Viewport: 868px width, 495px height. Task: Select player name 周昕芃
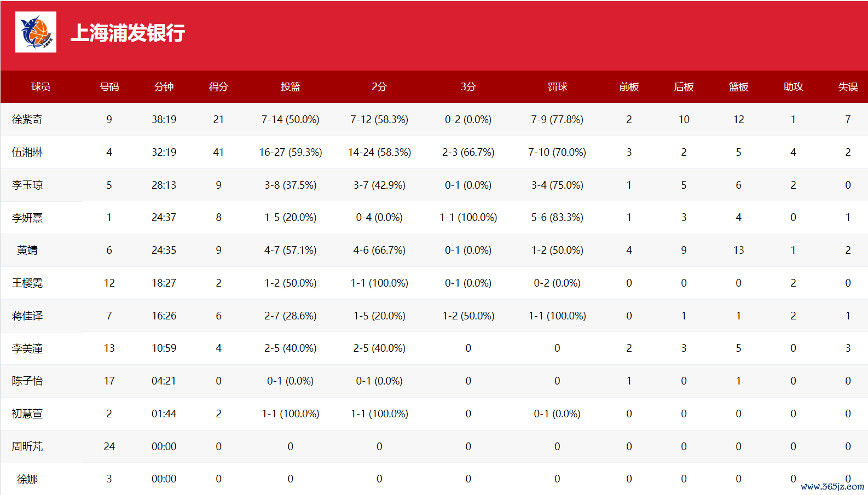tap(27, 446)
